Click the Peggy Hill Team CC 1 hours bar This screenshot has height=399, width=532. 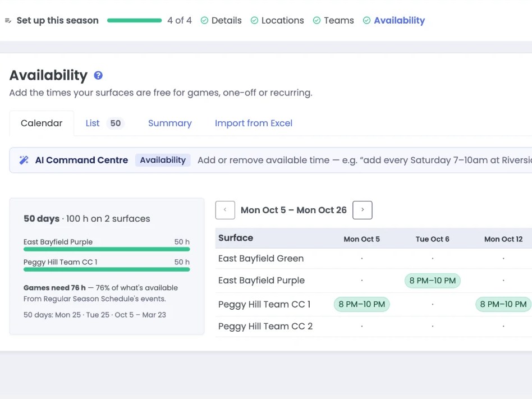(x=107, y=270)
